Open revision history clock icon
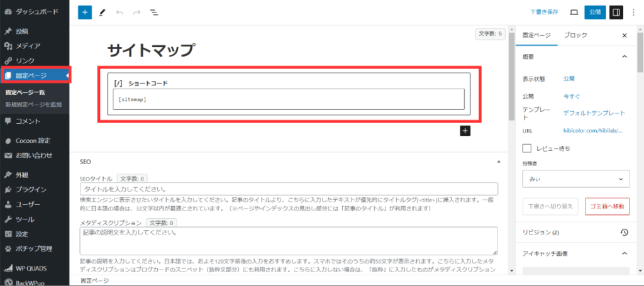 [624, 232]
